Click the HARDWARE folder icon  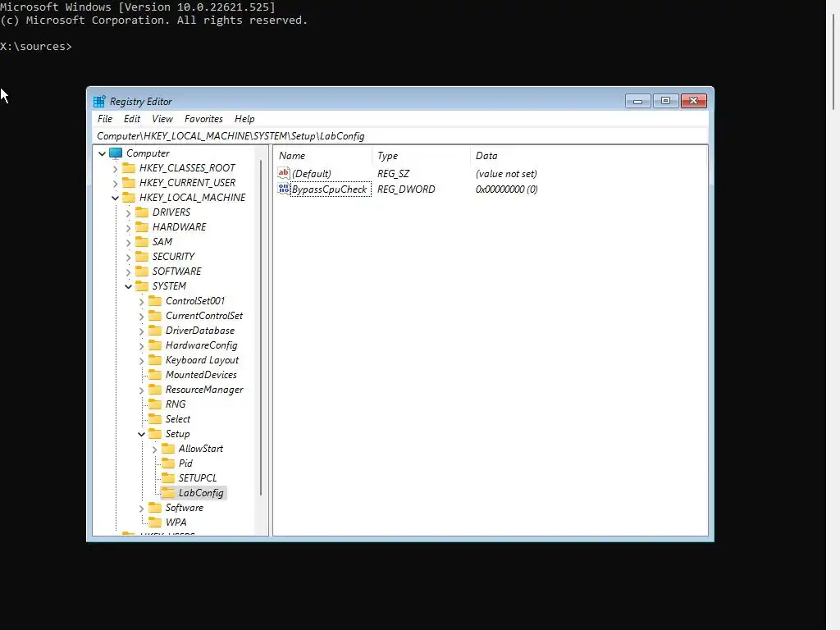tap(142, 227)
